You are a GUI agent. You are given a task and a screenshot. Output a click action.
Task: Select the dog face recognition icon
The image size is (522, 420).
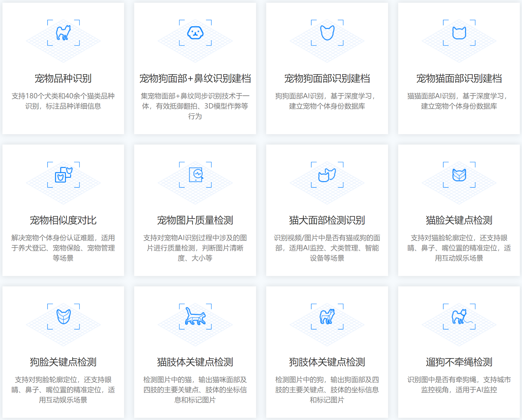[327, 33]
